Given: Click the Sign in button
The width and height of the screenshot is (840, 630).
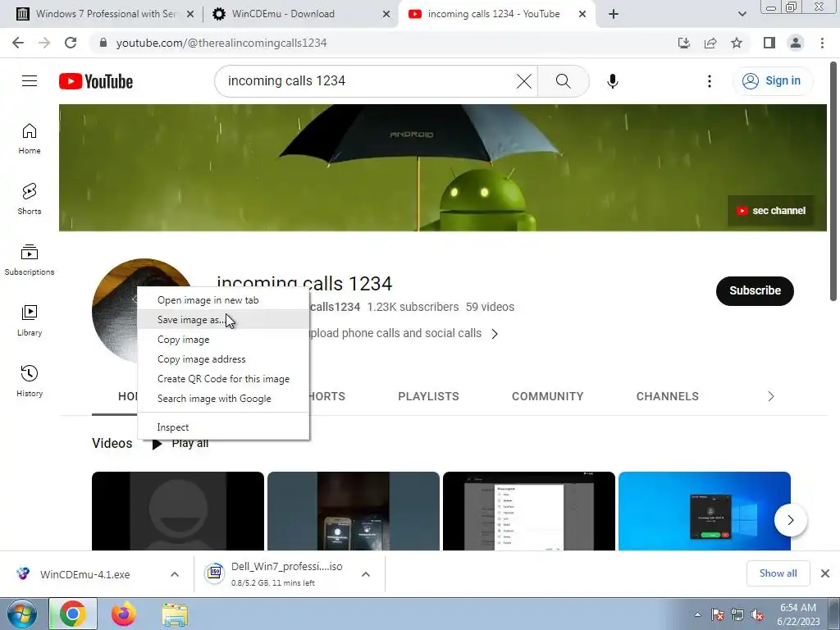Looking at the screenshot, I should click(772, 81).
